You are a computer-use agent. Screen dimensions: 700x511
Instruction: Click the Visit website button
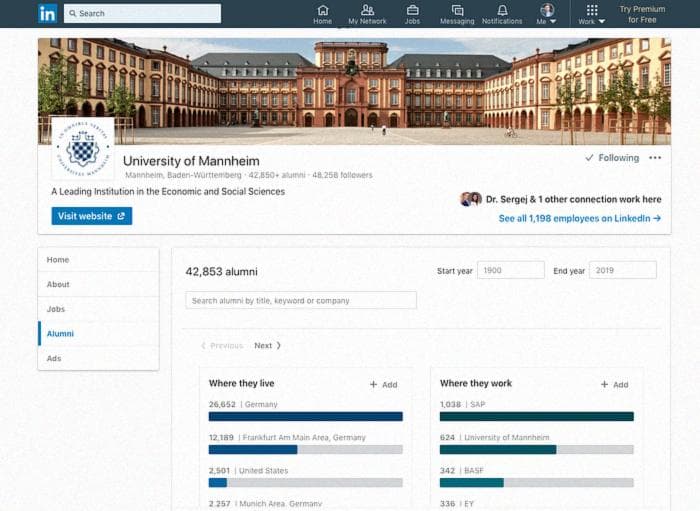click(x=92, y=216)
